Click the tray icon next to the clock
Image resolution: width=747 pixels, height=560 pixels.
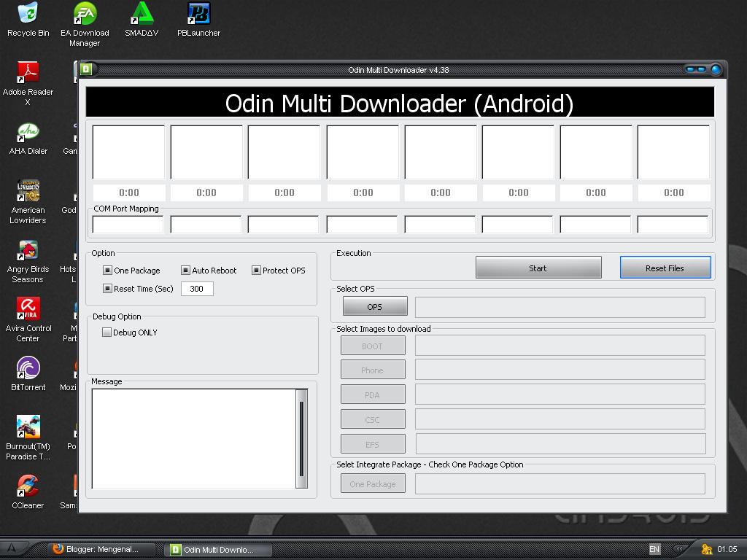pos(707,549)
